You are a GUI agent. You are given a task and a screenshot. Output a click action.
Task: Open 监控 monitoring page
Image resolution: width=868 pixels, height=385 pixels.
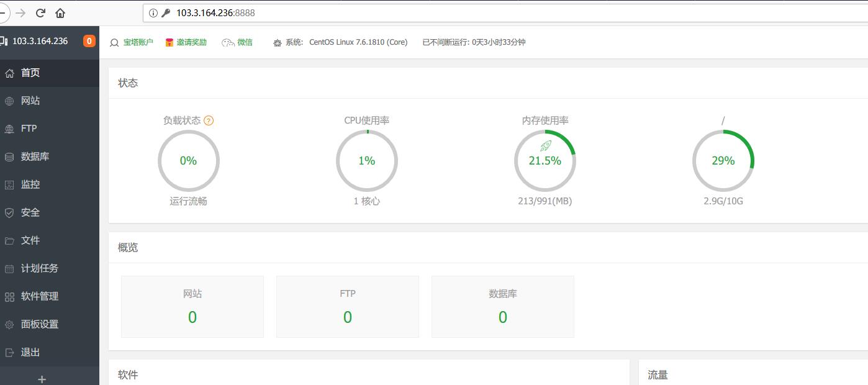[x=30, y=184]
